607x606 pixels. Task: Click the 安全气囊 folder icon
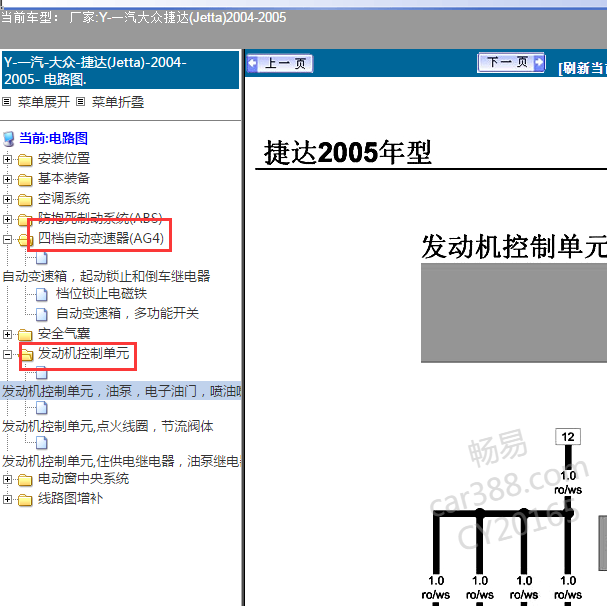pyautogui.click(x=25, y=335)
